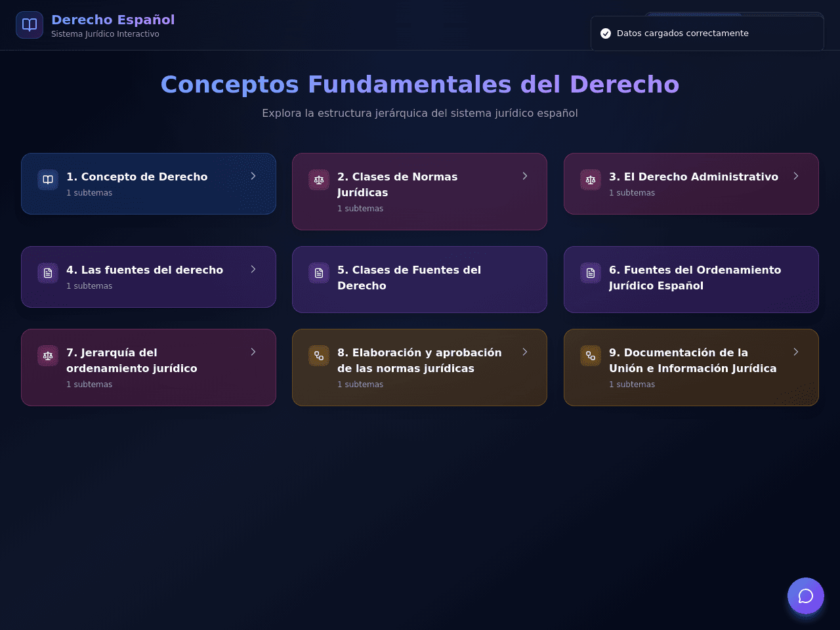The image size is (840, 630).
Task: Click the heading Conceptos Fundamentales del Derecho
Action: (420, 85)
